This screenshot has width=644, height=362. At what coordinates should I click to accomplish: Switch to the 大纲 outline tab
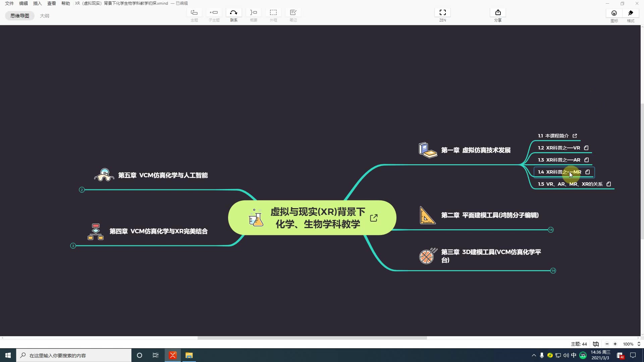(45, 16)
